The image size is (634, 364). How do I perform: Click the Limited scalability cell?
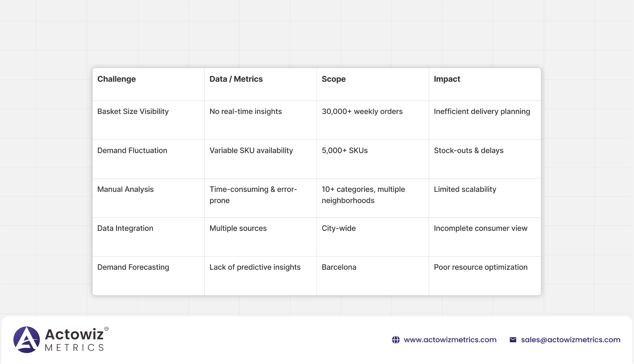[465, 189]
